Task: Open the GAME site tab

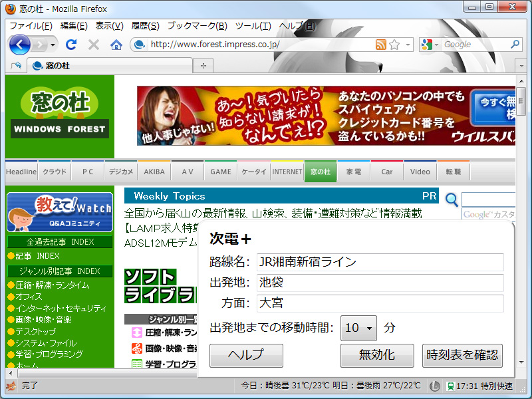Action: pos(221,172)
